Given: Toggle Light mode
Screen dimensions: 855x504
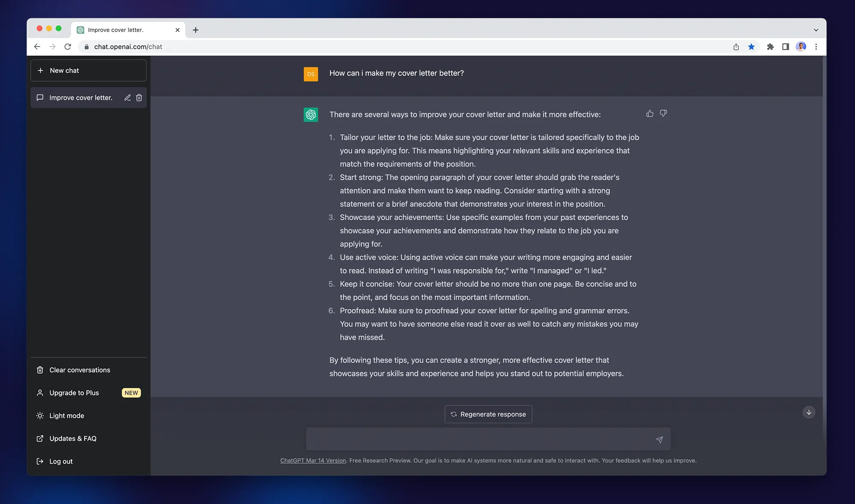Looking at the screenshot, I should [x=88, y=416].
